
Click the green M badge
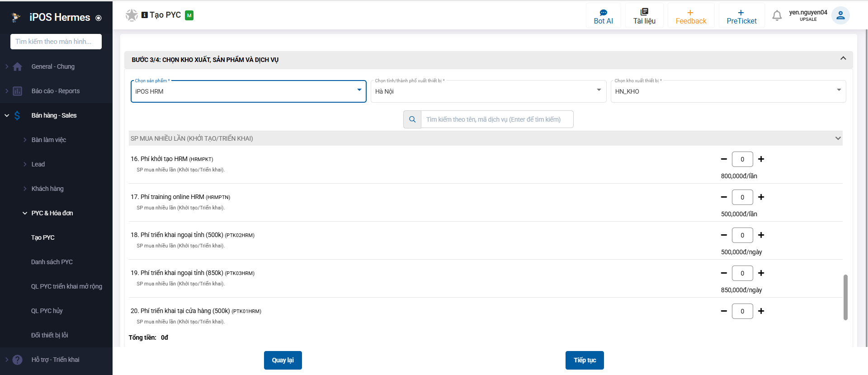pyautogui.click(x=189, y=15)
